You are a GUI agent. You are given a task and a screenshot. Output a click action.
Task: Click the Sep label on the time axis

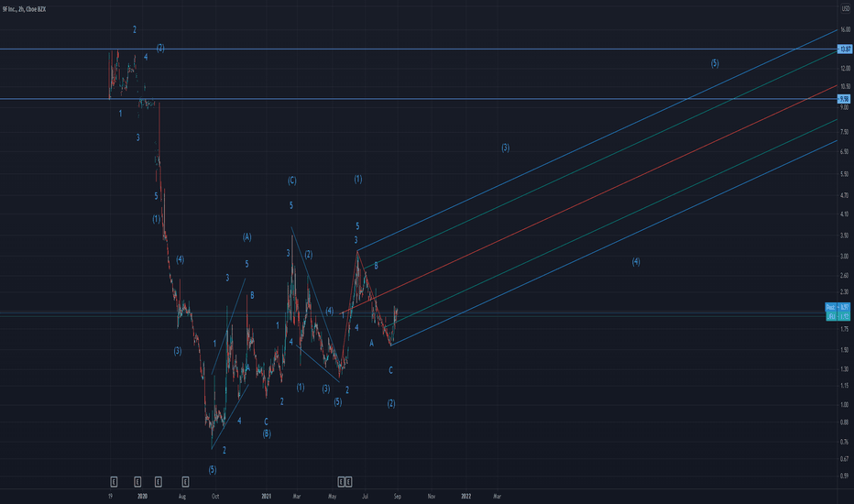(398, 496)
